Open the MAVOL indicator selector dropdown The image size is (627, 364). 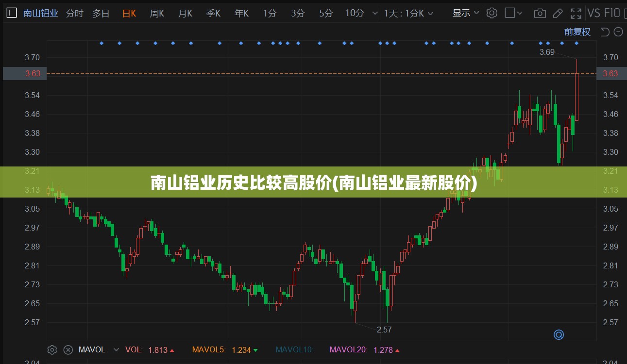point(116,349)
